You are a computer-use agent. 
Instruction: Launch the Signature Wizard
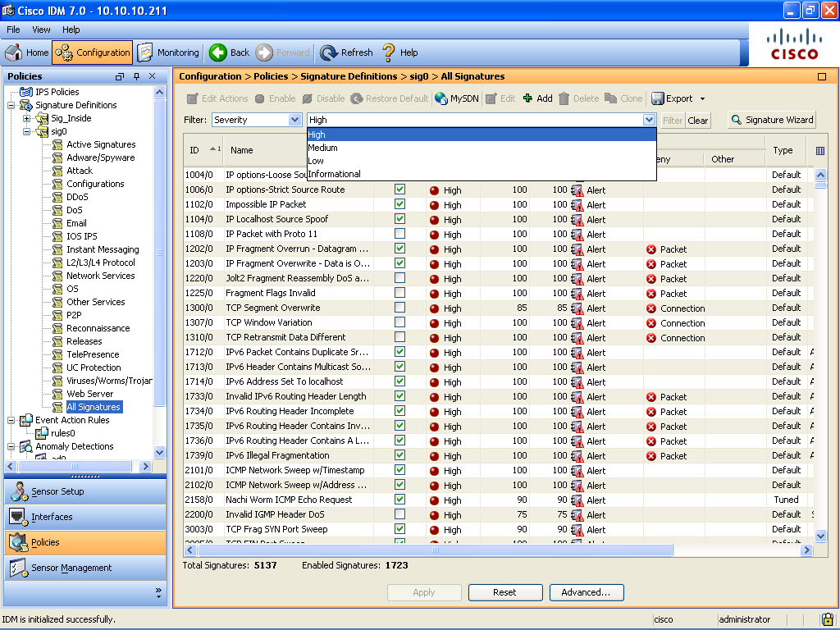point(772,120)
